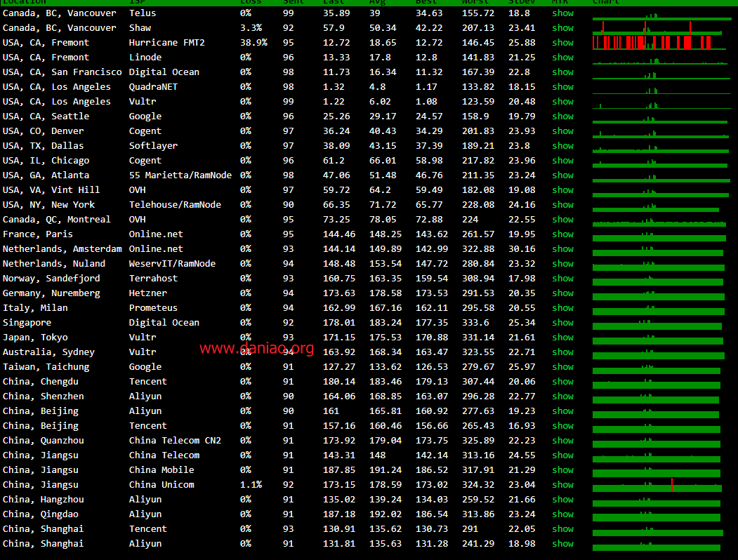Click show in the Chengdu Tencent row
738x560 pixels.
point(562,381)
